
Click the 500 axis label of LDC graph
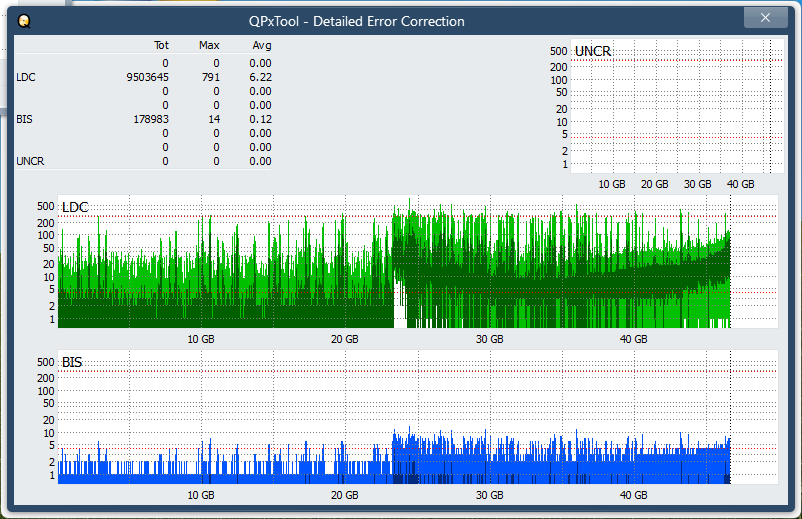pyautogui.click(x=46, y=206)
